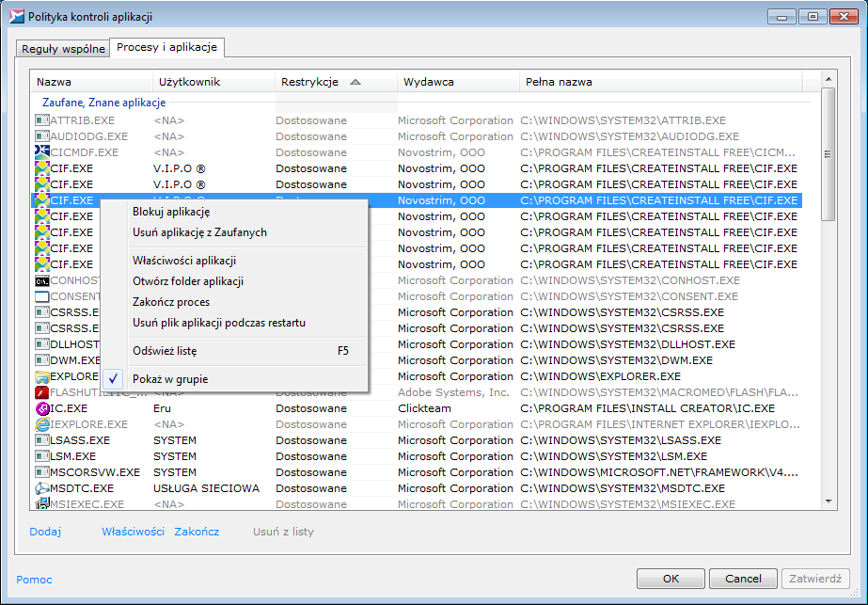Click the C:\WINDOWS\SYSTEM32\ATTRIB.EXE path

(623, 120)
